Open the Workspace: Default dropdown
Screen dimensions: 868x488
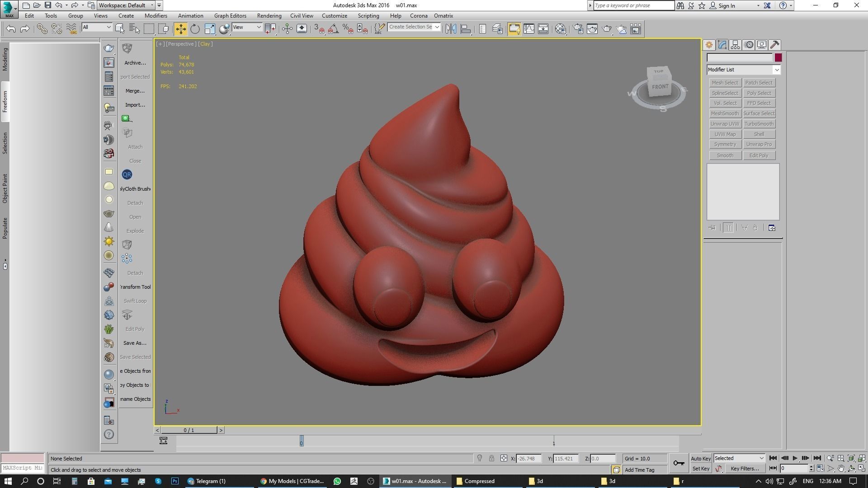(x=127, y=5)
